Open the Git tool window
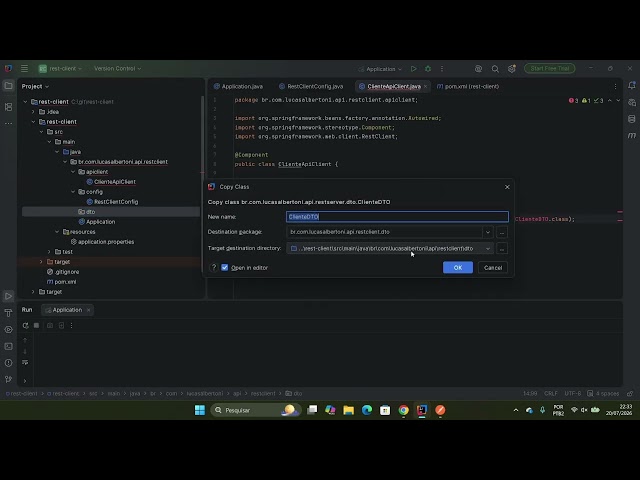 click(x=8, y=379)
